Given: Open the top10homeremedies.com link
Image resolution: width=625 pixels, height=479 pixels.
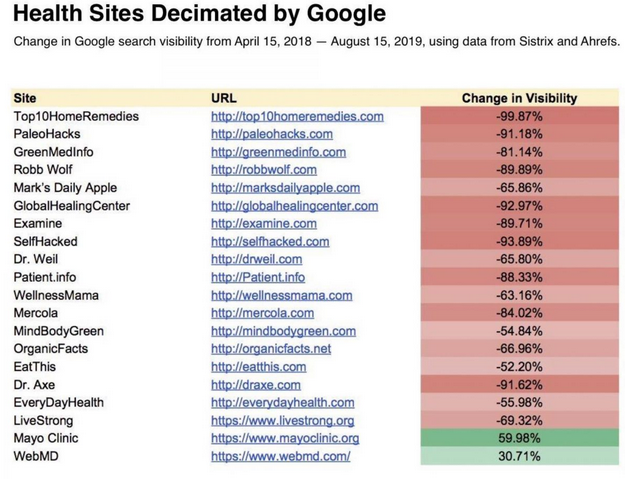Looking at the screenshot, I should pos(297,116).
